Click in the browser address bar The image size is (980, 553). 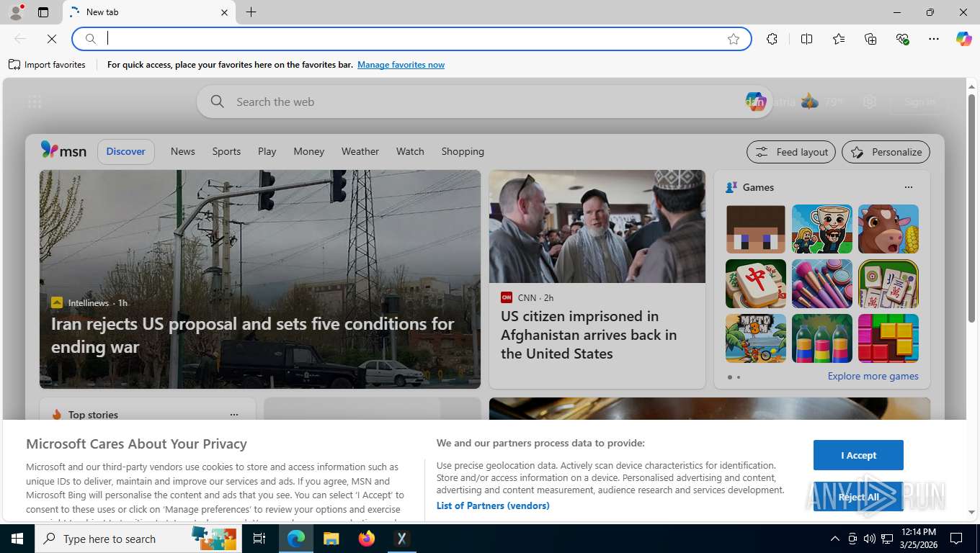(411, 39)
